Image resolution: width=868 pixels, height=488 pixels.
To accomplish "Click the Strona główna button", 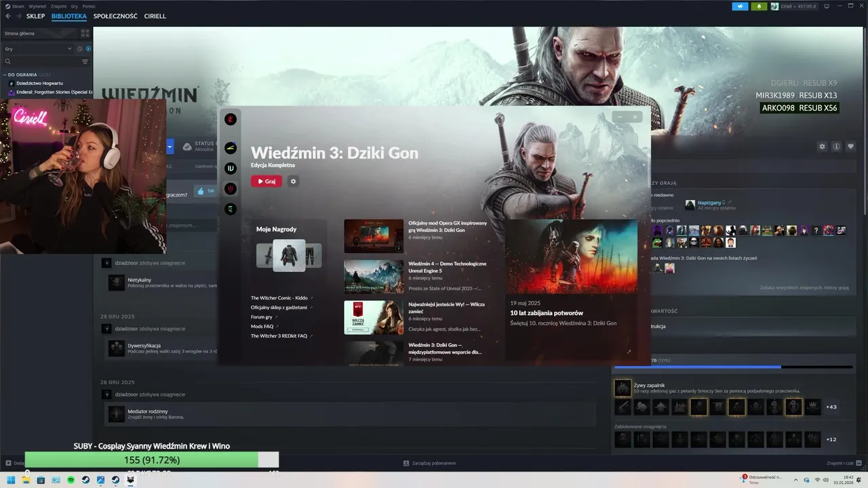I will tap(41, 33).
